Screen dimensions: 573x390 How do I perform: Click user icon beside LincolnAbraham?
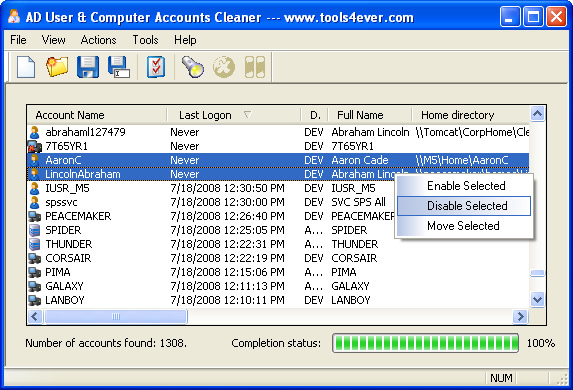pos(34,174)
